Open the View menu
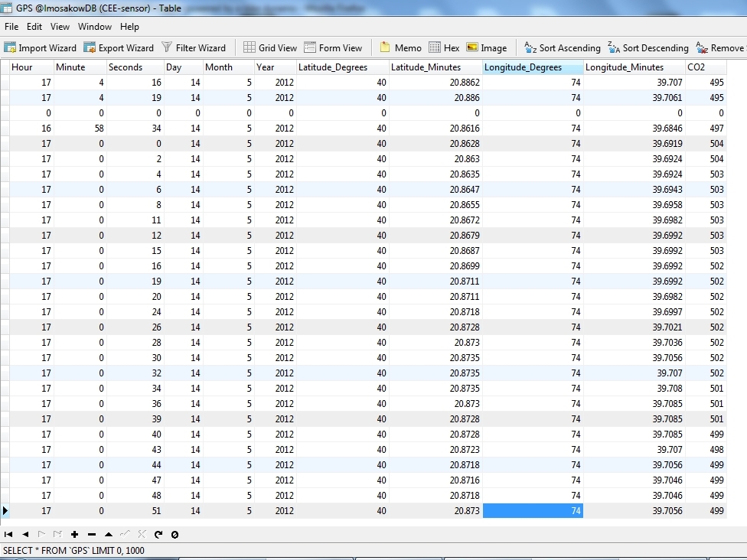 (x=60, y=27)
